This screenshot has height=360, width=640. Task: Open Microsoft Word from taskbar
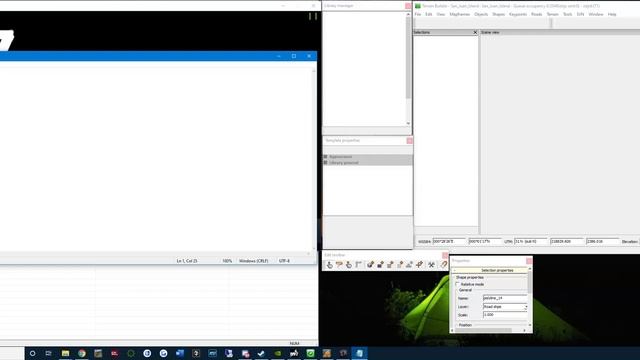pos(180,353)
